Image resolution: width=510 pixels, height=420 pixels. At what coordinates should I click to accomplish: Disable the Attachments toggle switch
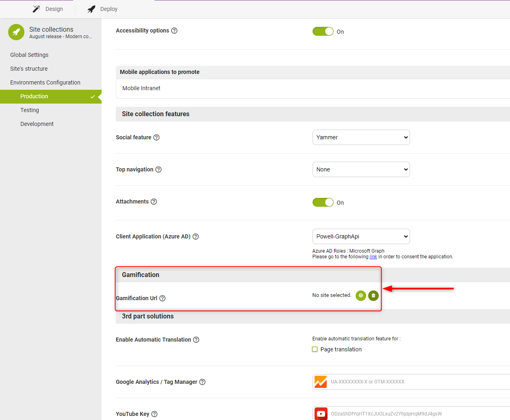323,203
